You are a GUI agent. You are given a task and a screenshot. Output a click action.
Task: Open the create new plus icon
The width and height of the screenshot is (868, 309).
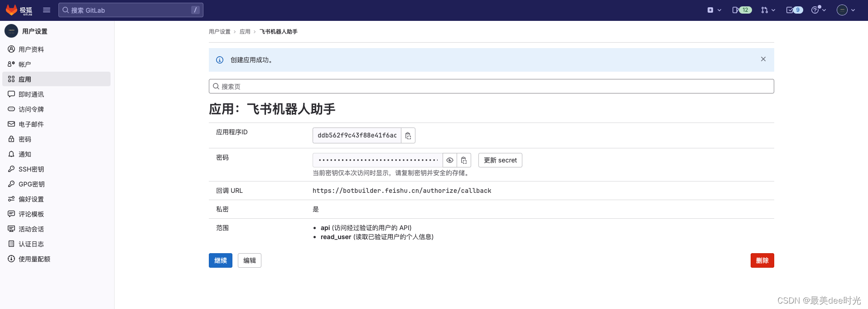[710, 10]
